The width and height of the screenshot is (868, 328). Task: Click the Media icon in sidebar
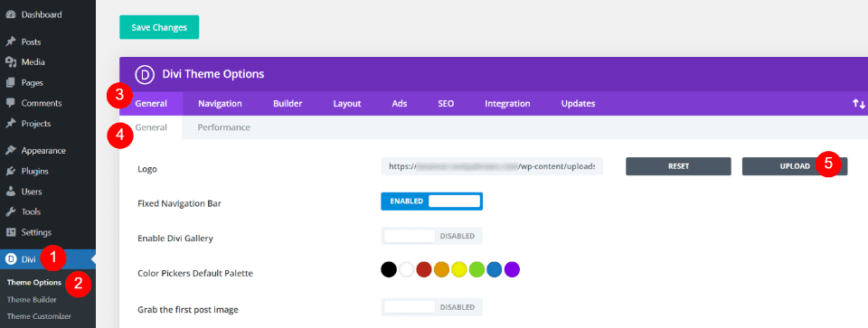pos(10,62)
